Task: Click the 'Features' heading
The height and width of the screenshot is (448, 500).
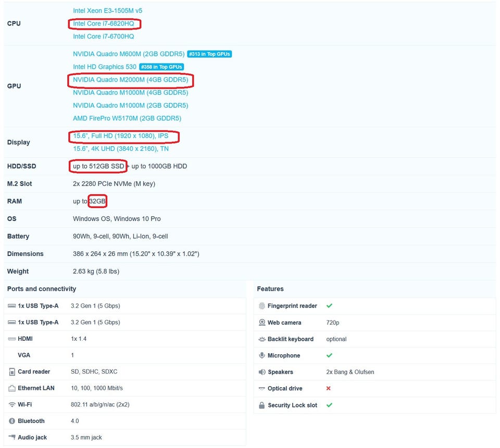Action: tap(270, 289)
